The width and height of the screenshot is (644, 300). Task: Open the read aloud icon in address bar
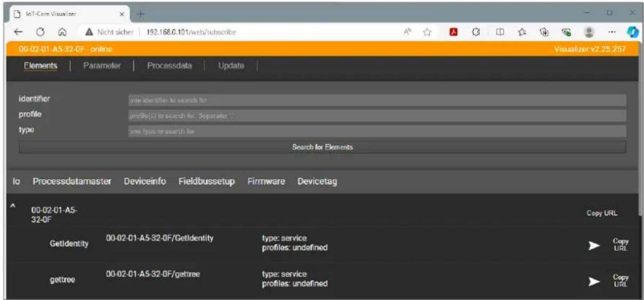point(408,32)
